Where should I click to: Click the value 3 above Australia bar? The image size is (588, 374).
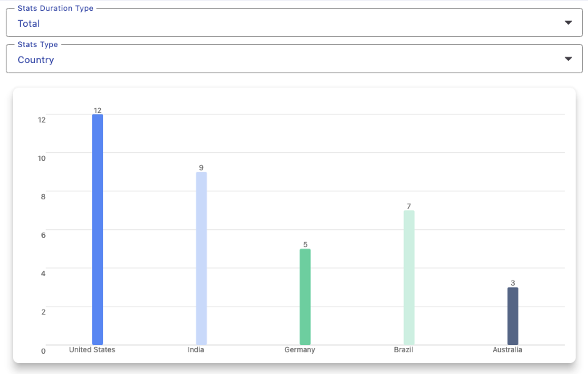click(513, 283)
